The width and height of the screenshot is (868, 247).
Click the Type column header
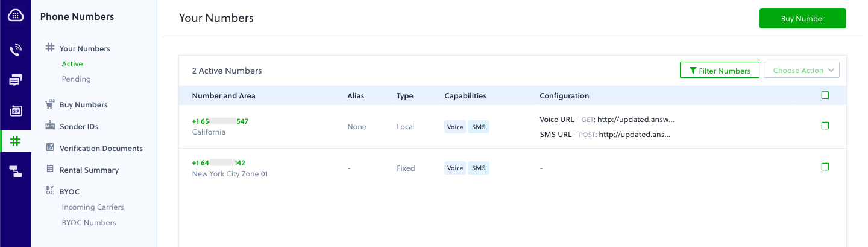pyautogui.click(x=405, y=96)
